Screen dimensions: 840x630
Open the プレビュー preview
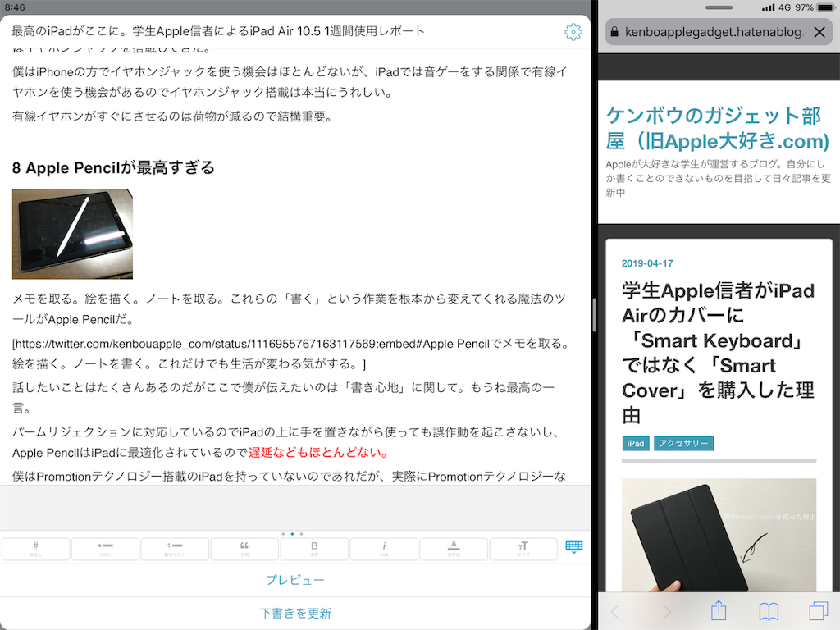295,580
